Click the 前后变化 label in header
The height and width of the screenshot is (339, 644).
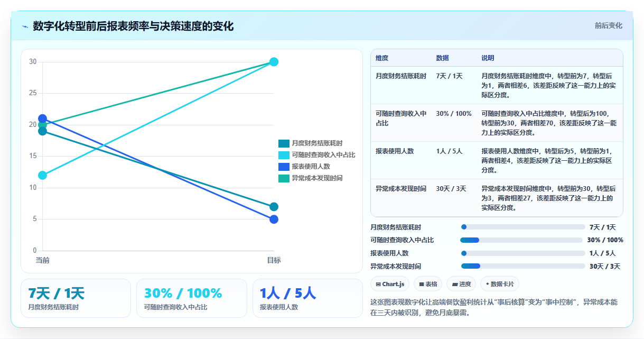(x=608, y=25)
